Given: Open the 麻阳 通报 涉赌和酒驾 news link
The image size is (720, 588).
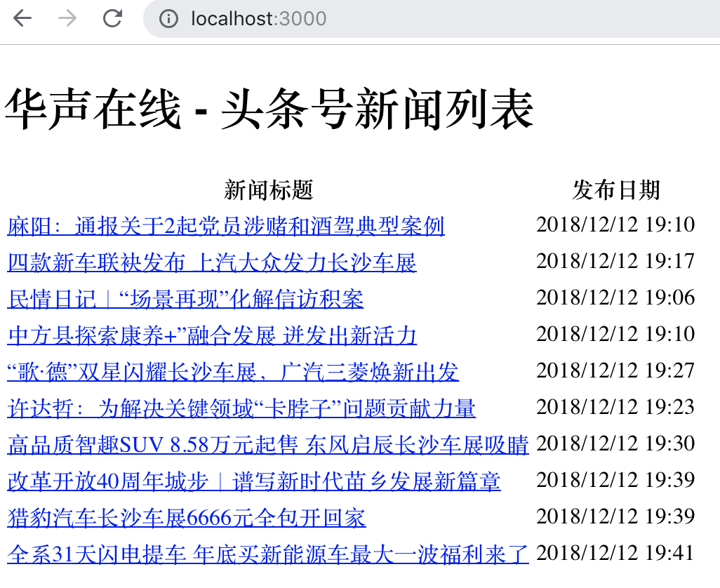Looking at the screenshot, I should tap(226, 226).
